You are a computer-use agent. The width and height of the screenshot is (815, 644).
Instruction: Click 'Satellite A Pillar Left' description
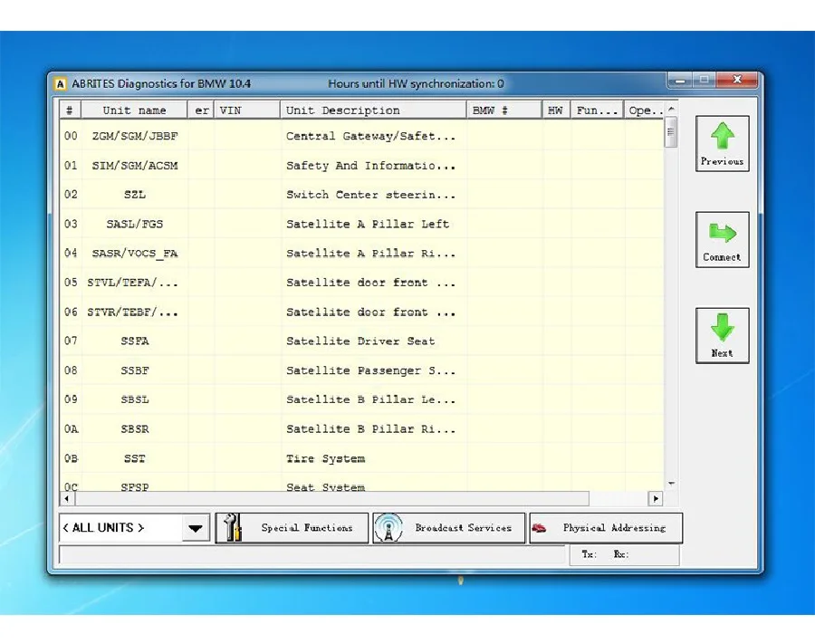click(368, 224)
